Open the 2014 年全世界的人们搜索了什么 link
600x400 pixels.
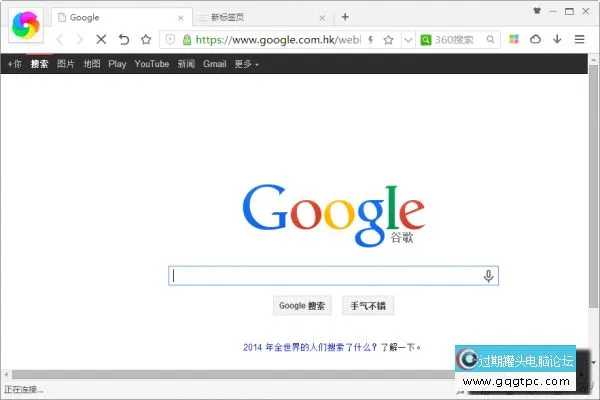click(x=310, y=347)
